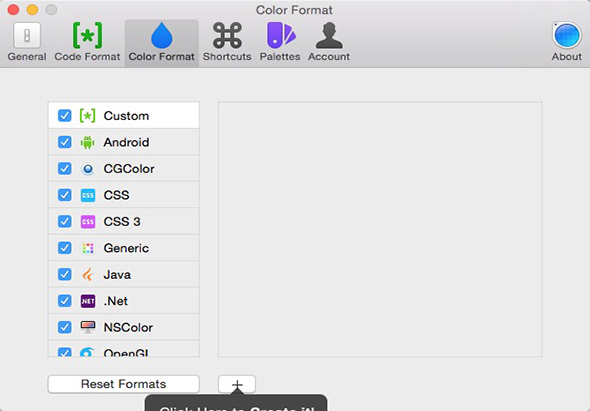Click the blue CSS badge icon
The width and height of the screenshot is (590, 411).
(x=88, y=195)
